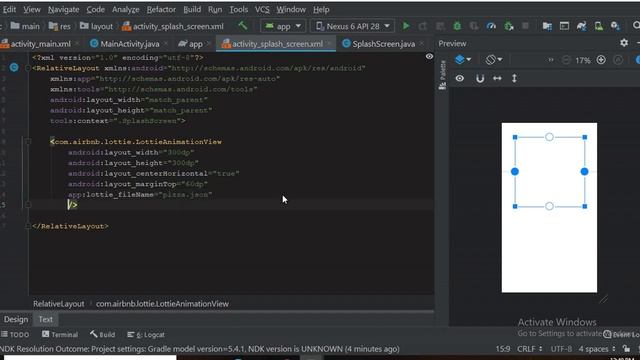Image resolution: width=640 pixels, height=360 pixels.
Task: Collapse the RelativeLayout tag fold marker
Action: pyautogui.click(x=28, y=68)
